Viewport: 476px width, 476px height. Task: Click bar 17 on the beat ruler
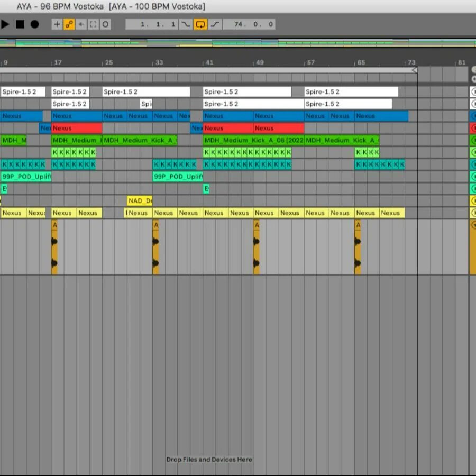click(58, 62)
